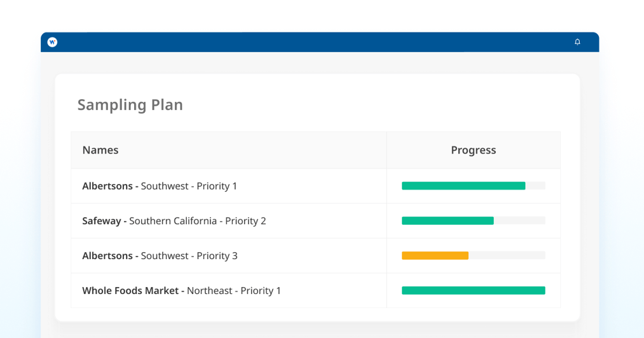Click the Progress column header
This screenshot has height=338, width=644.
pos(473,150)
